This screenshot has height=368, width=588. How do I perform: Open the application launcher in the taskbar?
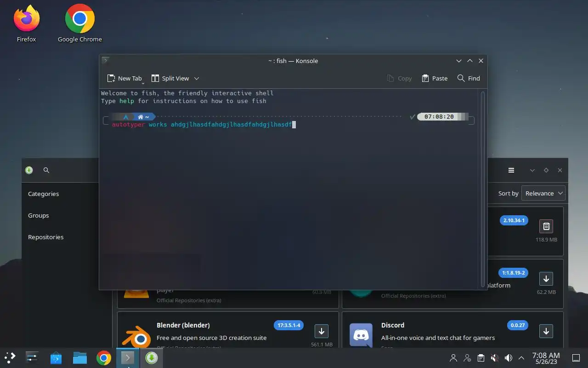pyautogui.click(x=10, y=357)
